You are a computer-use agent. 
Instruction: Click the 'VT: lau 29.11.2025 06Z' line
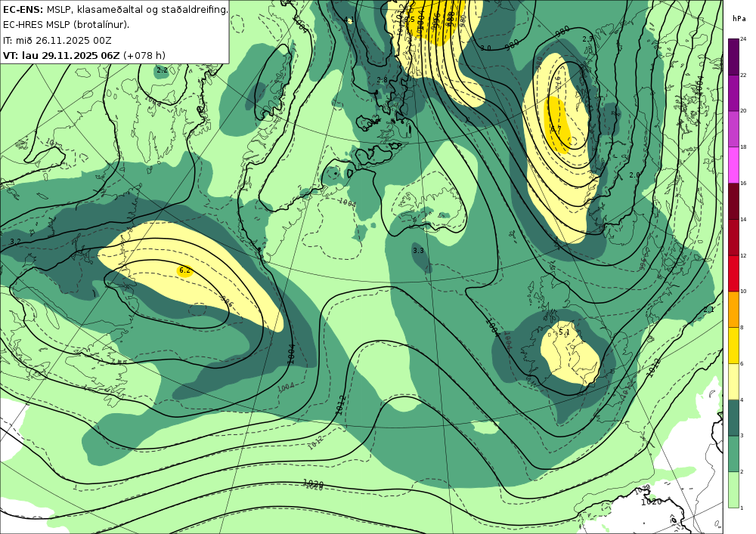click(84, 55)
